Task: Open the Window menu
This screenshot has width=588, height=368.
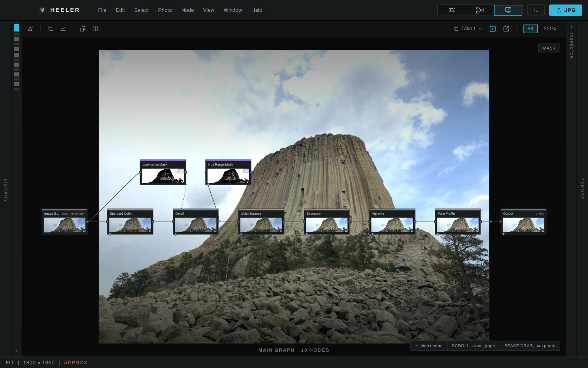Action: [x=233, y=10]
